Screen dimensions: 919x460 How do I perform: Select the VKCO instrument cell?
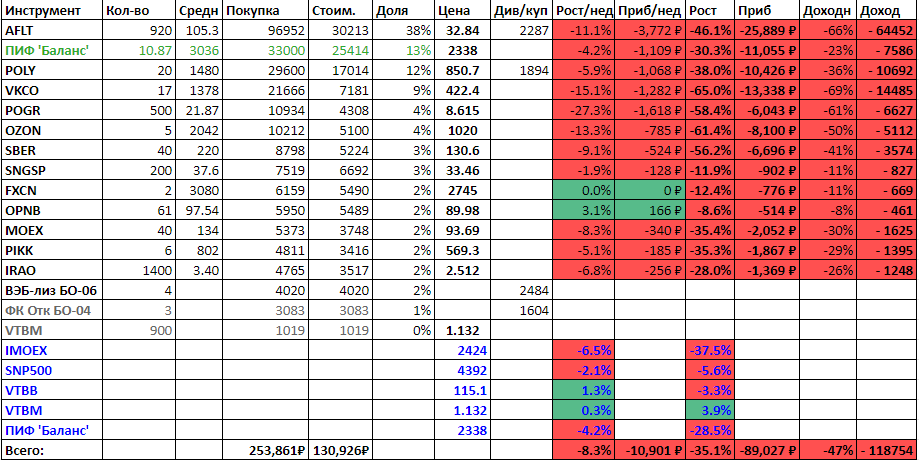click(52, 91)
